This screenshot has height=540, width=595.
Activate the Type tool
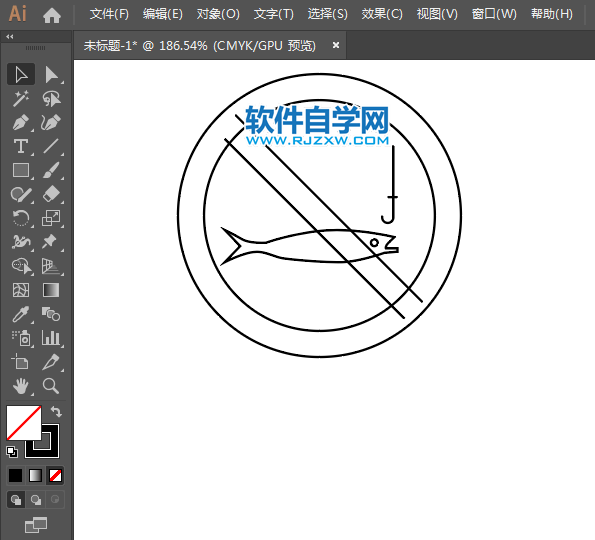click(21, 146)
